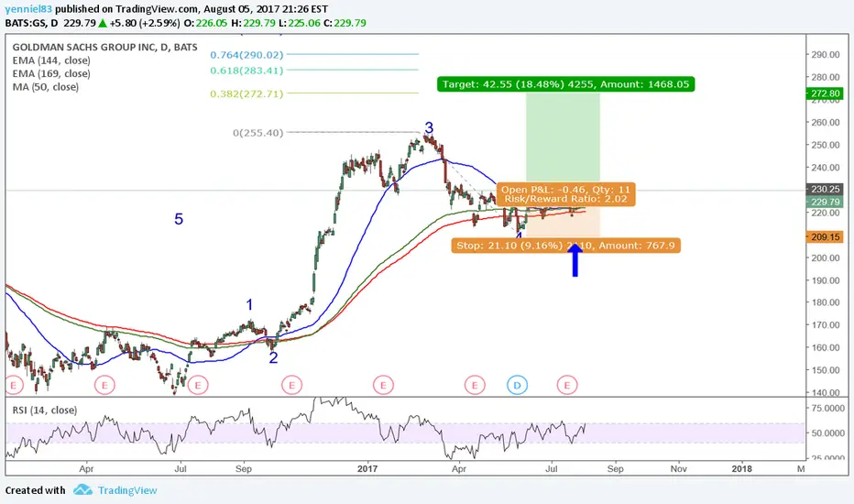The height and width of the screenshot is (504, 854).
Task: Click the 200.00 price scale label
Action: click(826, 257)
